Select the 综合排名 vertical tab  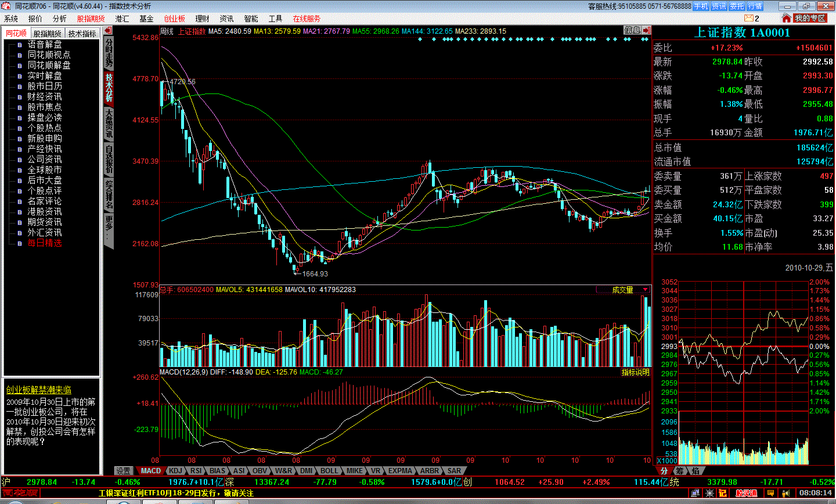point(109,194)
